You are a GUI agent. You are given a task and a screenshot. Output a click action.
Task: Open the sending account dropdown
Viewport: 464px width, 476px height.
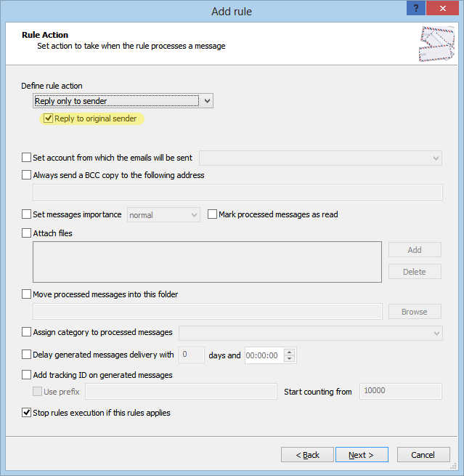[x=320, y=158]
